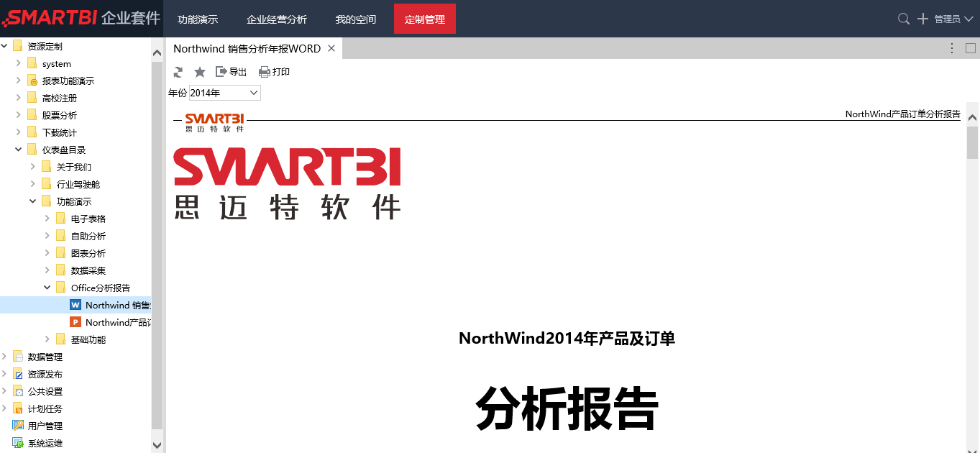The width and height of the screenshot is (980, 453).
Task: Select the 关于我们 tree item
Action: click(74, 167)
